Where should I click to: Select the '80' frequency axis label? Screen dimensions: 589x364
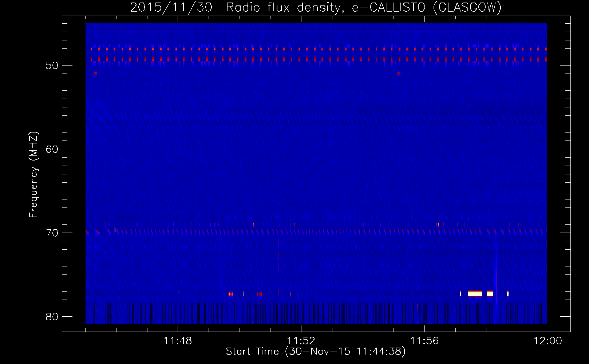tap(52, 317)
